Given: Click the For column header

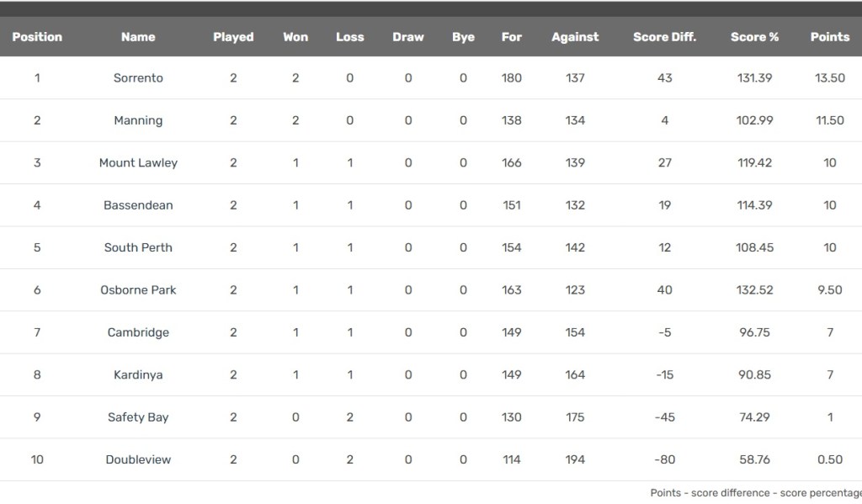Looking at the screenshot, I should point(511,37).
